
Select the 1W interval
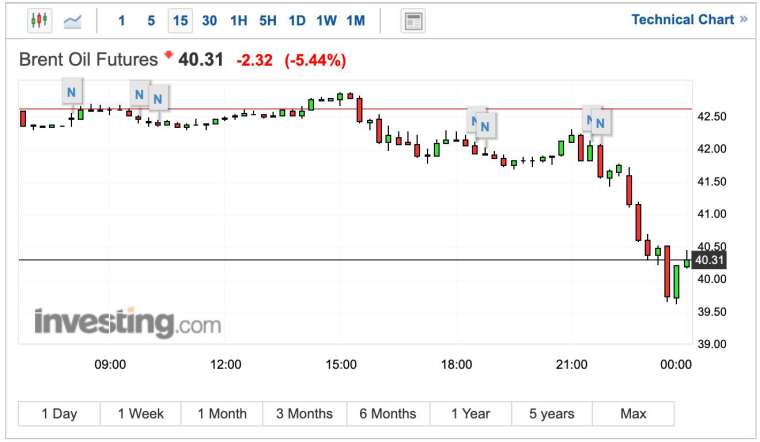pyautogui.click(x=326, y=21)
